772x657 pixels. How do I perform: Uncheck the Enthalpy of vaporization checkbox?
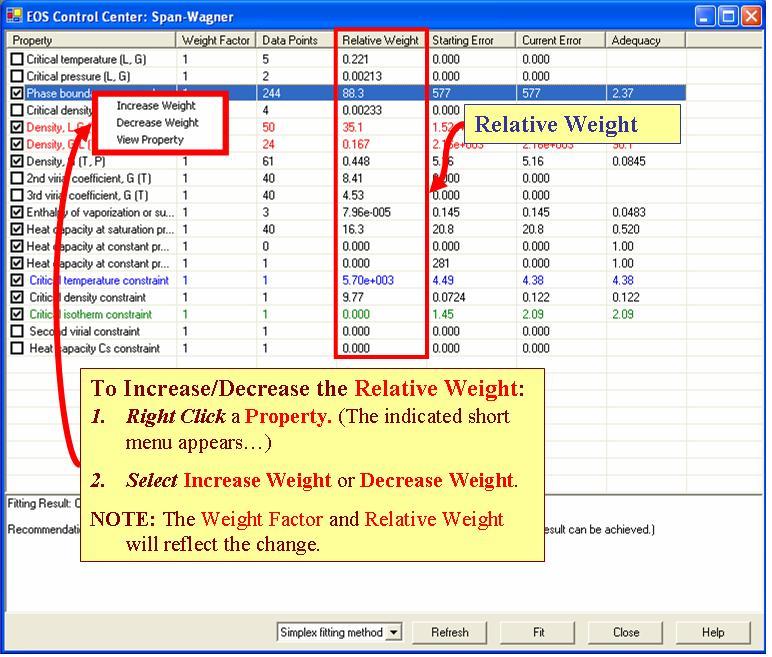[x=17, y=212]
